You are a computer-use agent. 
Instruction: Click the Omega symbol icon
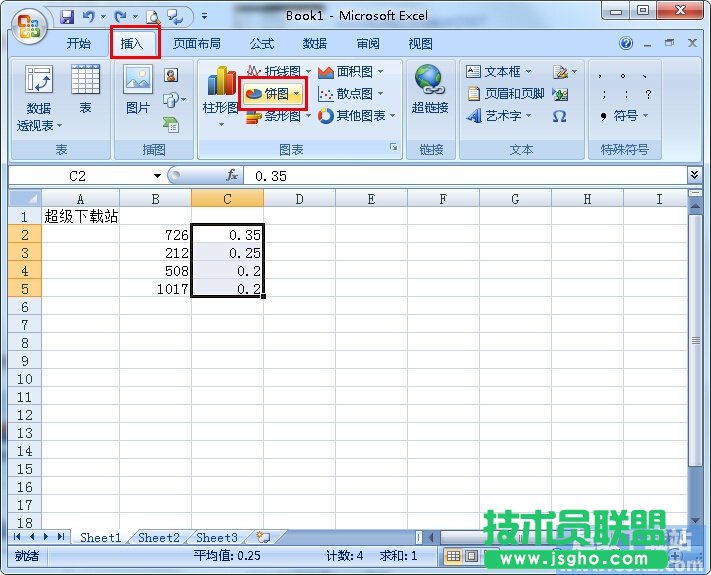[559, 116]
